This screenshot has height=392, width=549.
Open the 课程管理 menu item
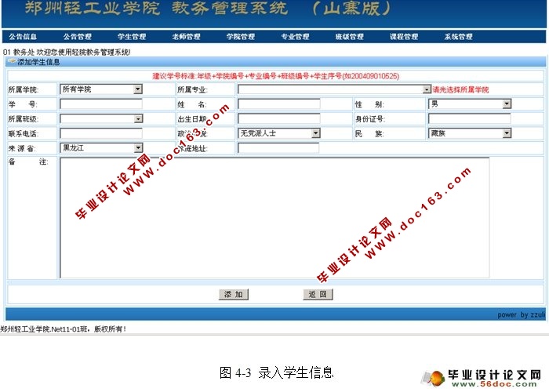(x=404, y=37)
